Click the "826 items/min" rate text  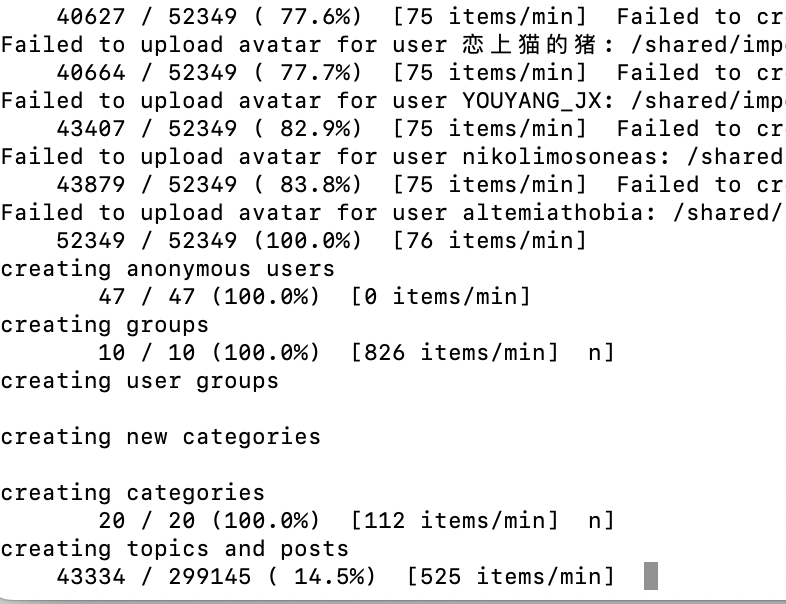click(454, 353)
